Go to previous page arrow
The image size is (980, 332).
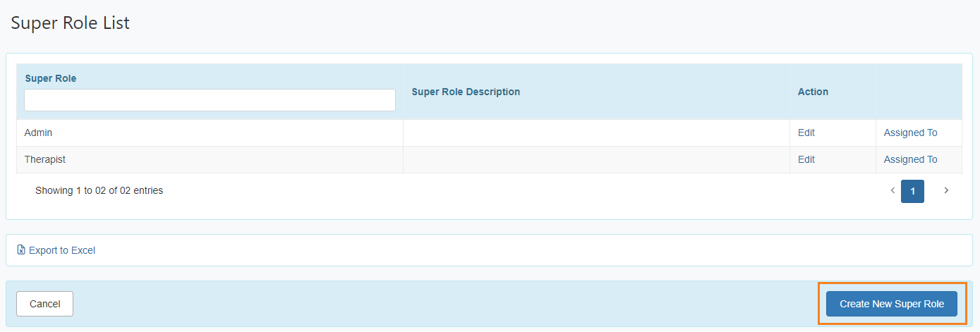point(893,190)
